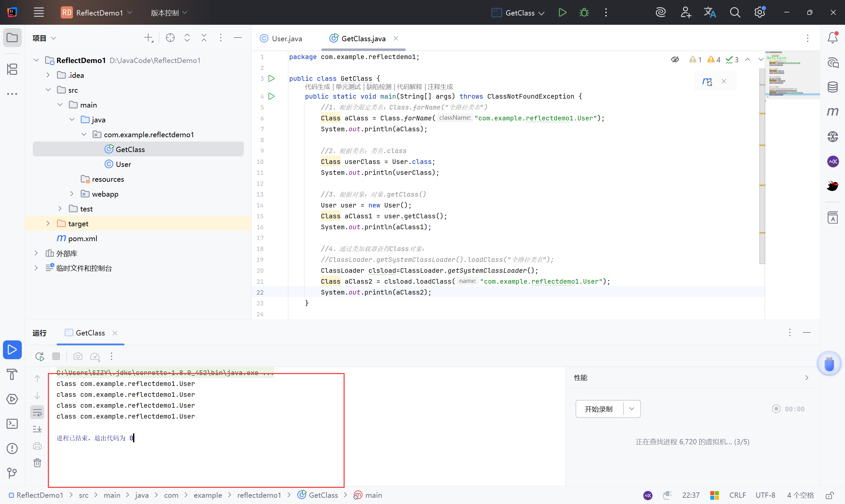Screen dimensions: 845x504
Task: Open the Git branches icon in left sidebar
Action: click(x=12, y=473)
